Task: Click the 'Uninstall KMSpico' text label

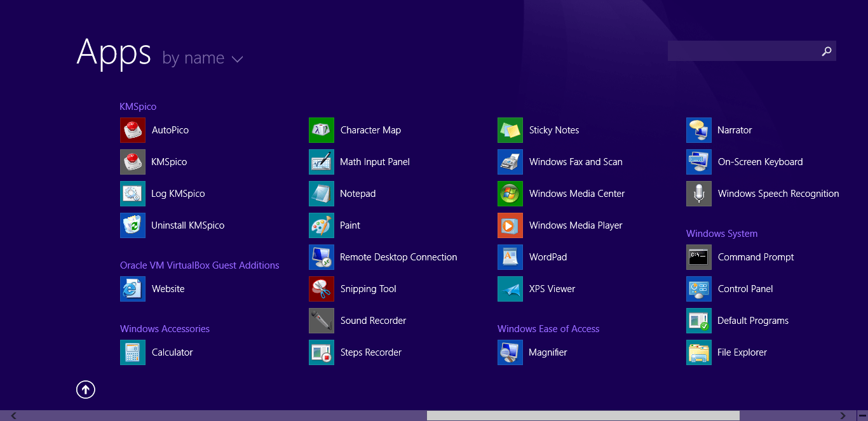Action: pyautogui.click(x=187, y=225)
